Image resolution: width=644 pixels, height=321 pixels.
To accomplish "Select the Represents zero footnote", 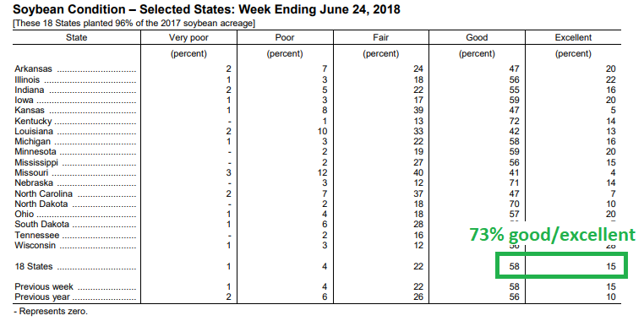I will click(x=51, y=311).
